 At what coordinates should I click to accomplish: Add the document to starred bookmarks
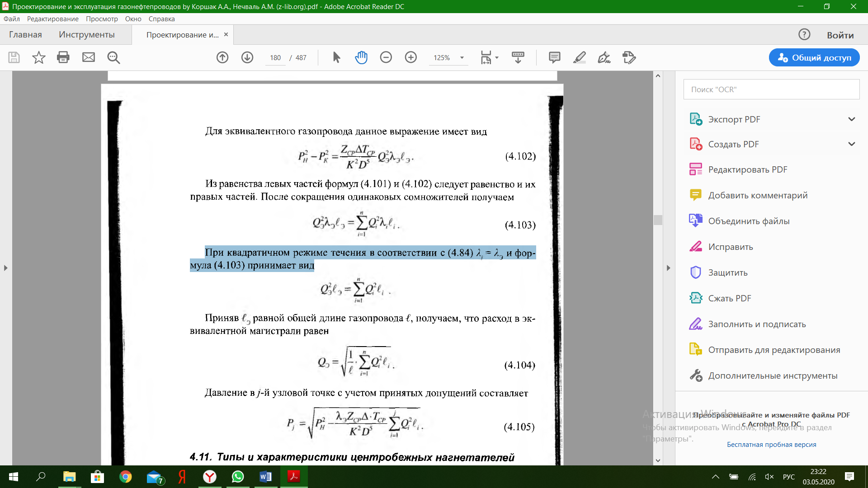39,57
